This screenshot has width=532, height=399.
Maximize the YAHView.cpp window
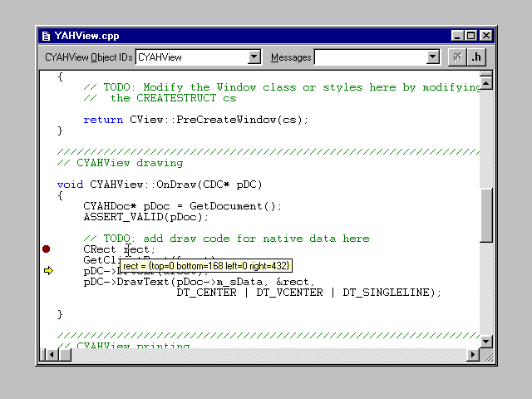click(x=471, y=36)
